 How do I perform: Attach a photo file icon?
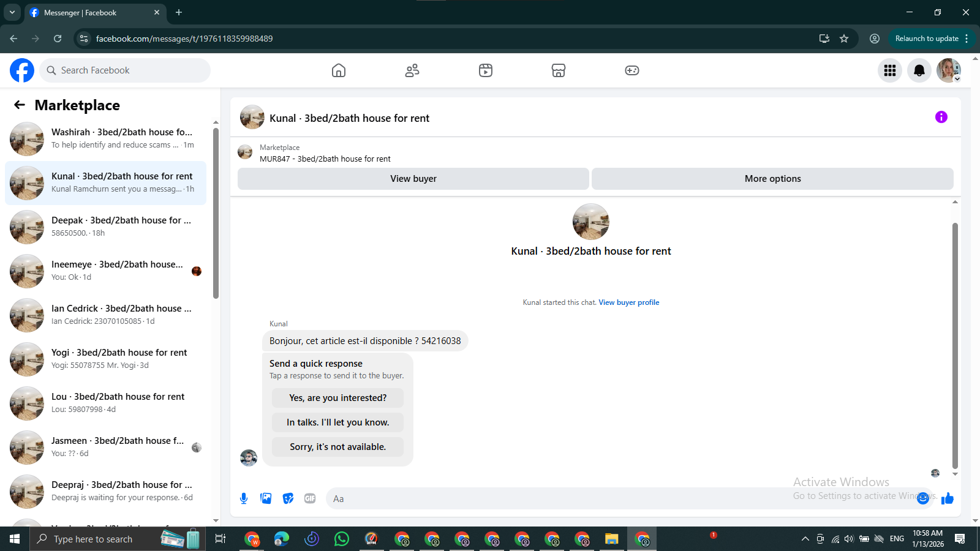tap(266, 498)
